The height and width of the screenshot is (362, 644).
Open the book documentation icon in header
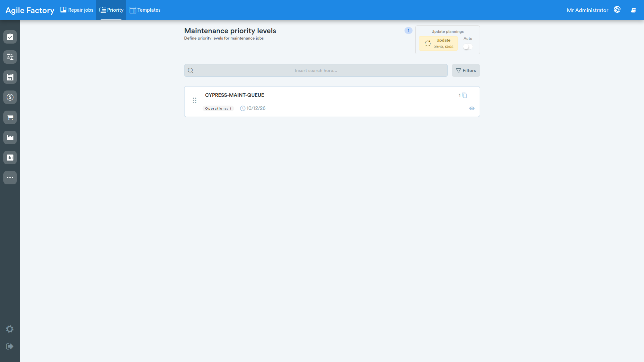click(x=633, y=10)
